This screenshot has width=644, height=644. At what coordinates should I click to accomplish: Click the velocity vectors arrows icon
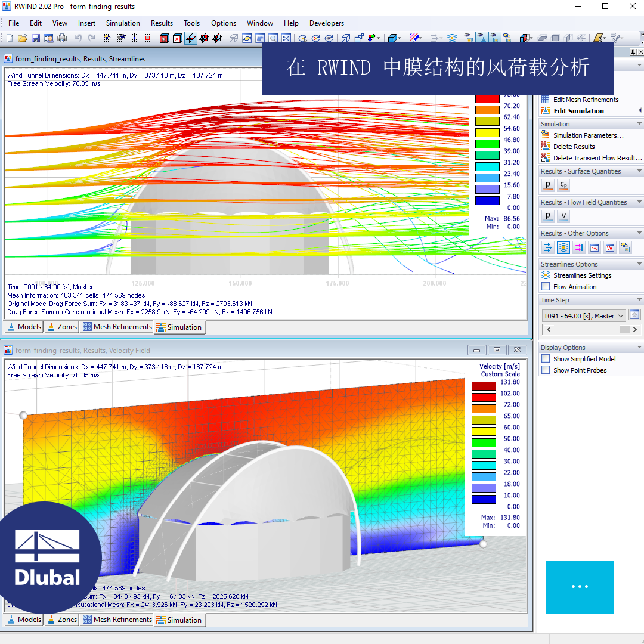click(x=547, y=247)
